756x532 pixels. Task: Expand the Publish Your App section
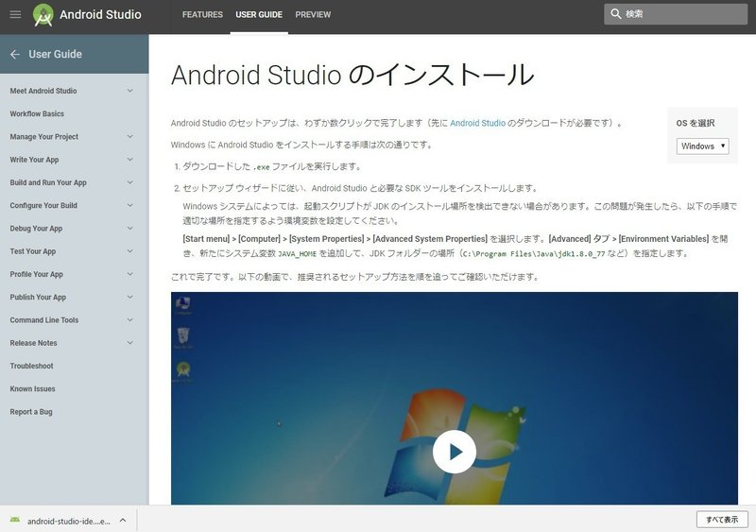130,297
